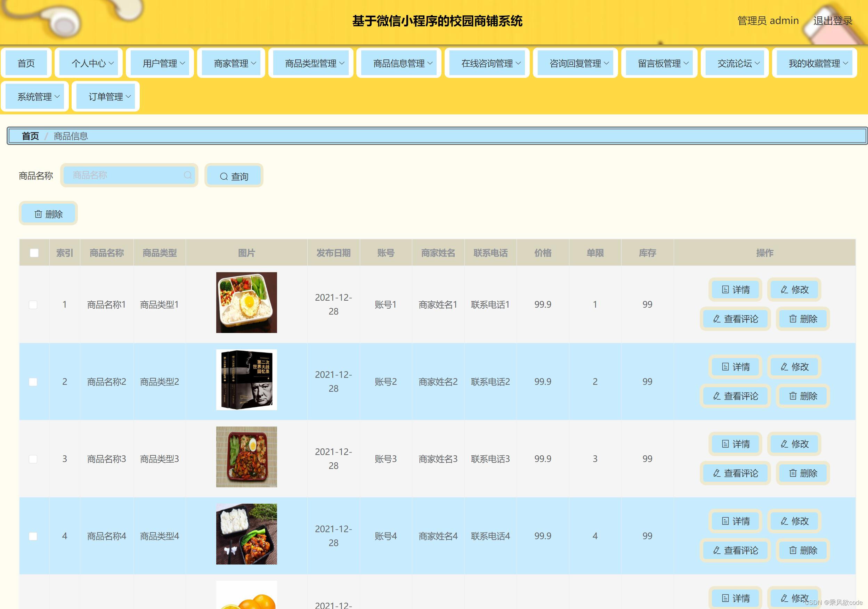Click the 退出登录 link

(x=833, y=21)
